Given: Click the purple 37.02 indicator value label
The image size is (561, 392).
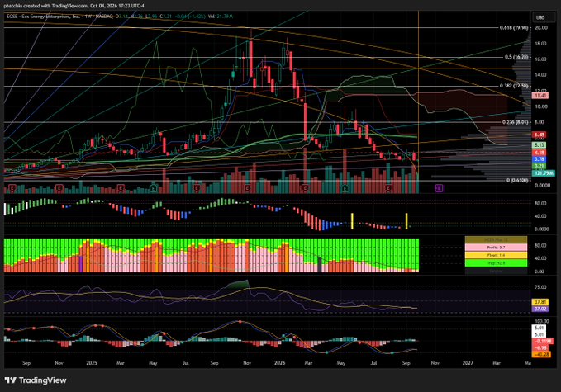Looking at the screenshot, I should click(x=540, y=309).
